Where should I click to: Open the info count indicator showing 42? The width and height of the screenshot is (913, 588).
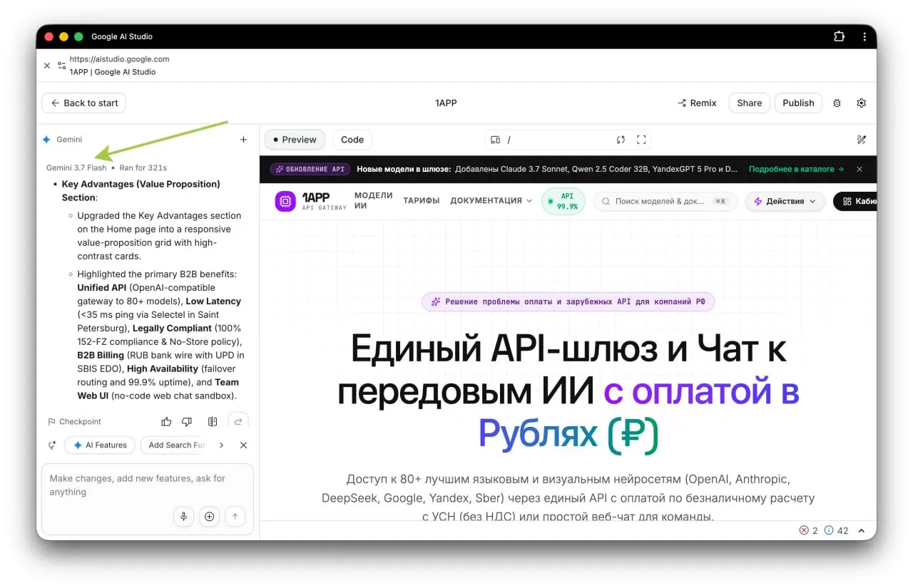point(836,530)
